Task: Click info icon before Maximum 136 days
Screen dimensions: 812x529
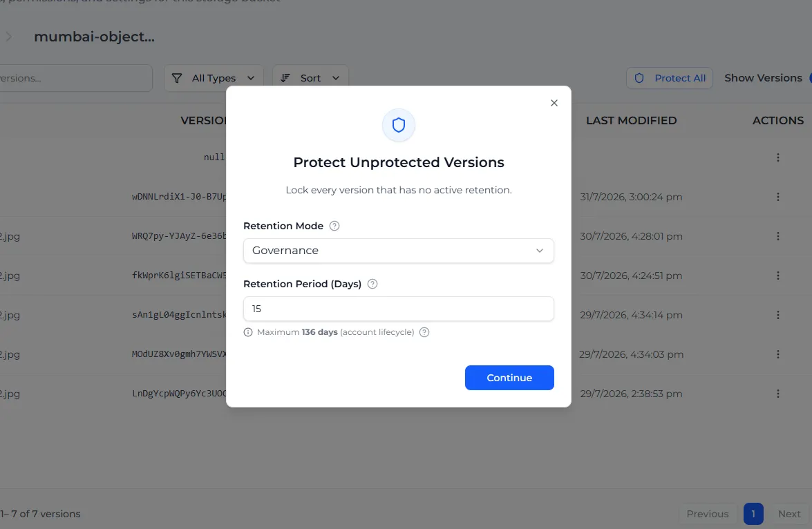Action: click(248, 332)
